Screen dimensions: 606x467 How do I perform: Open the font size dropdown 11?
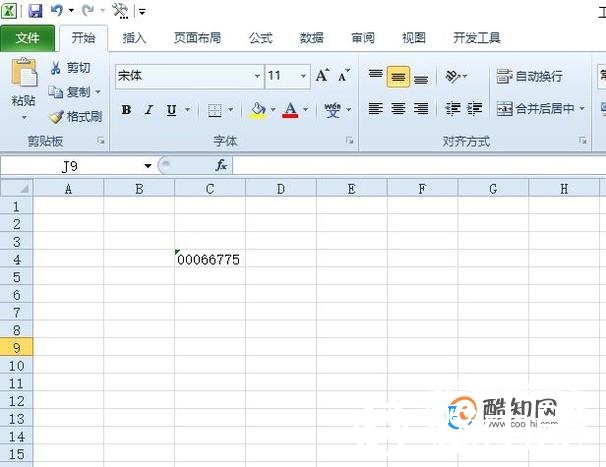[x=303, y=76]
